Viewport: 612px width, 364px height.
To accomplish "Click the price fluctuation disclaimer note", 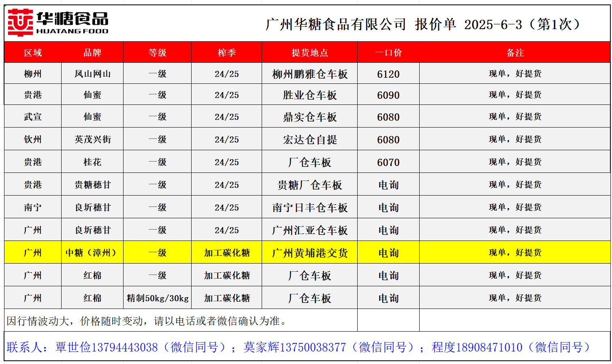I will coord(147,321).
